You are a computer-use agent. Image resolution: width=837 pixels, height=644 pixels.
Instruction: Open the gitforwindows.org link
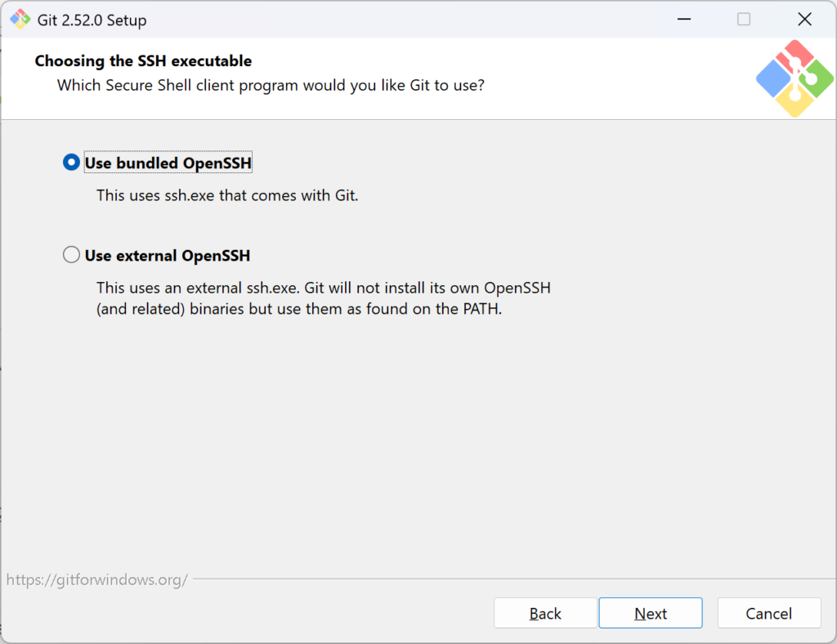(x=97, y=580)
